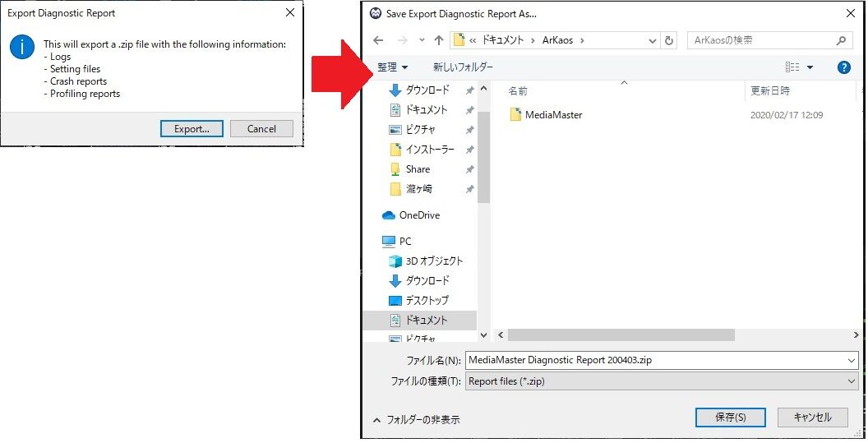Click MediaMaster app icon in title bar
This screenshot has width=868, height=443.
point(376,13)
